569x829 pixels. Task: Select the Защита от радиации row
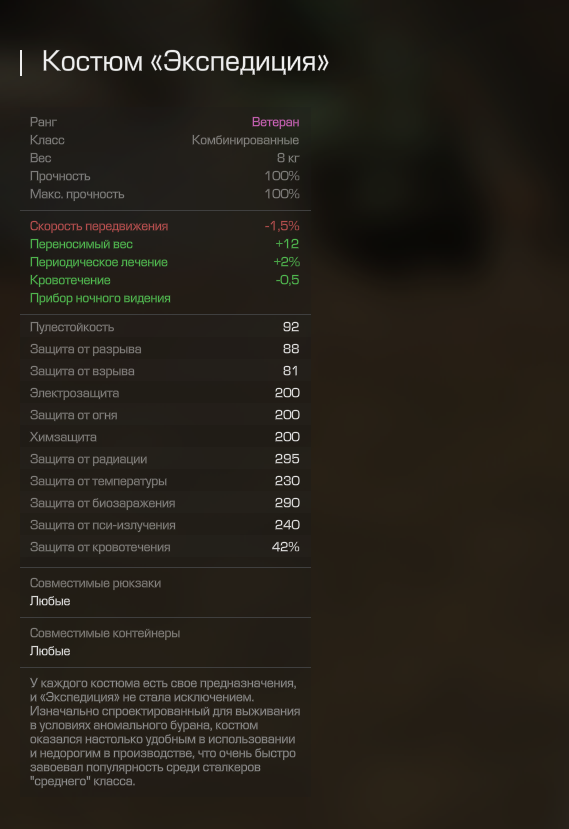click(x=165, y=459)
